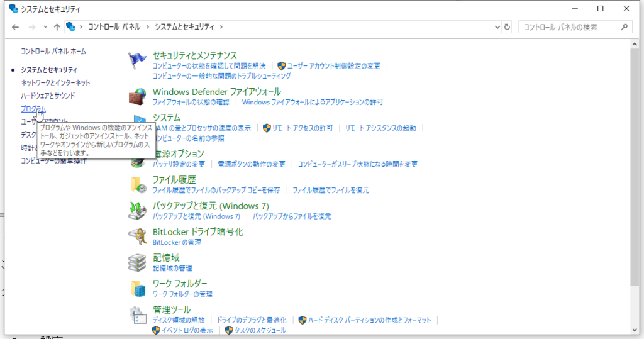Open ファイル履歴 heading link
This screenshot has height=339, width=644.
[x=174, y=180]
